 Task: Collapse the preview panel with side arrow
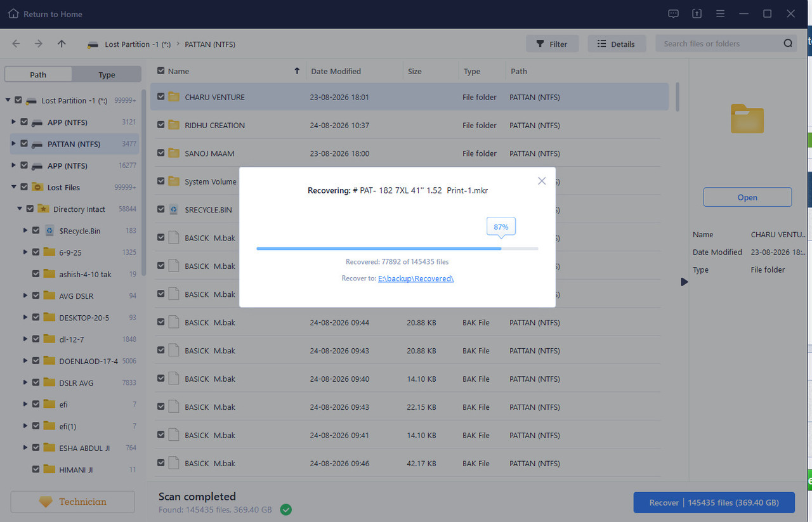point(684,282)
